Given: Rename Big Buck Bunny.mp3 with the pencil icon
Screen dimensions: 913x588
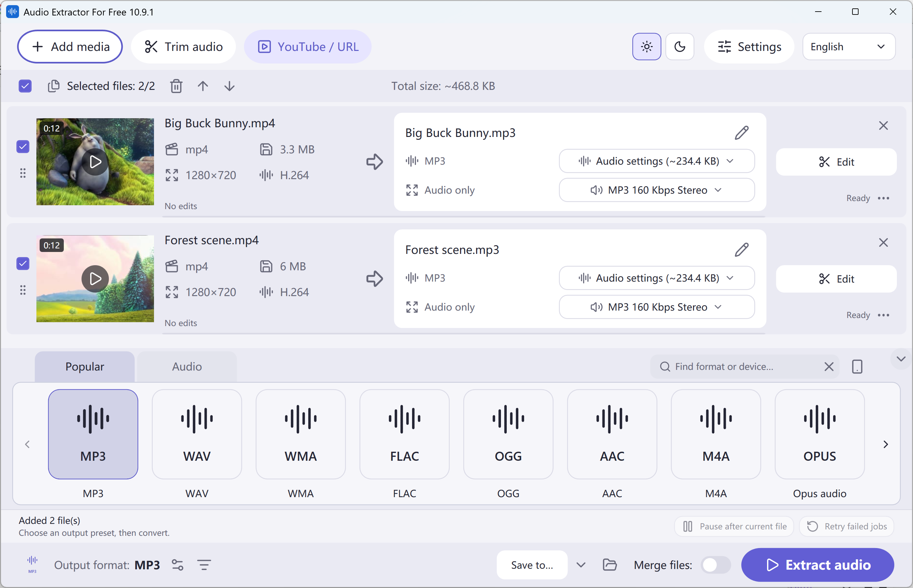Looking at the screenshot, I should [x=742, y=133].
